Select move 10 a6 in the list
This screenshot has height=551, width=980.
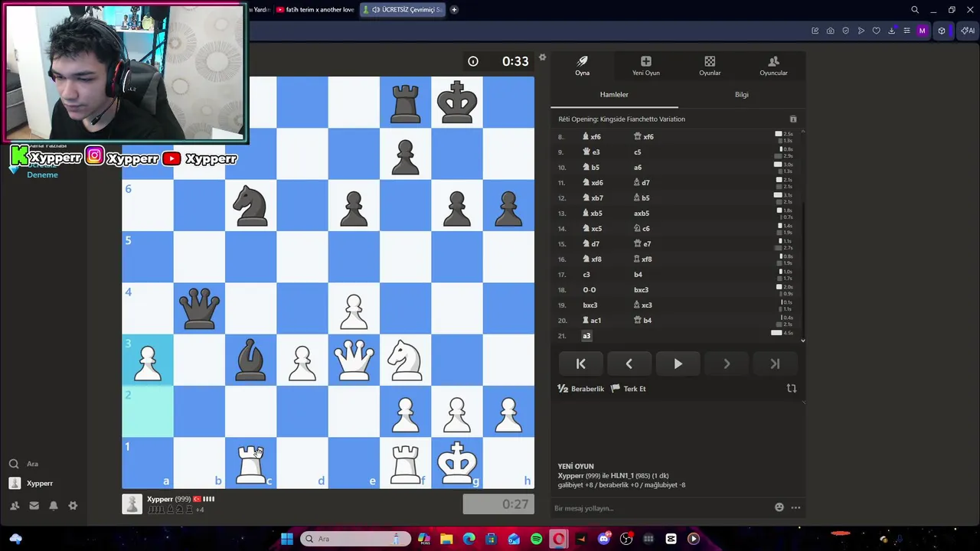coord(638,168)
